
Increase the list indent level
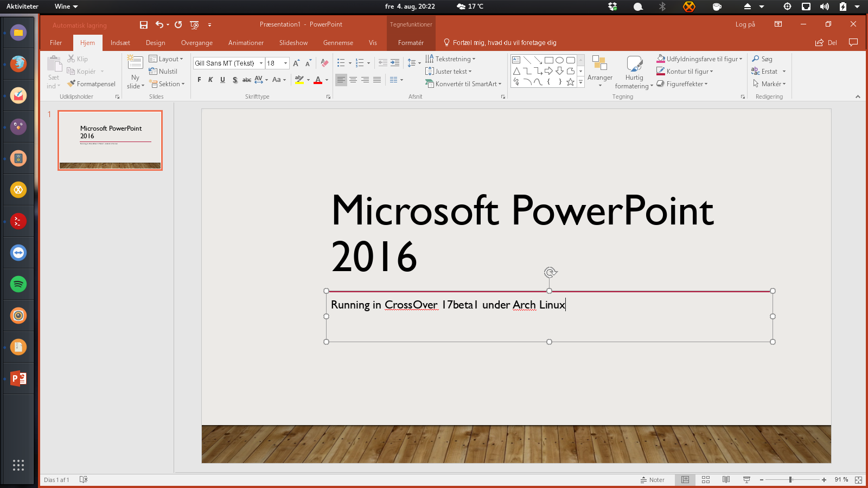click(395, 63)
